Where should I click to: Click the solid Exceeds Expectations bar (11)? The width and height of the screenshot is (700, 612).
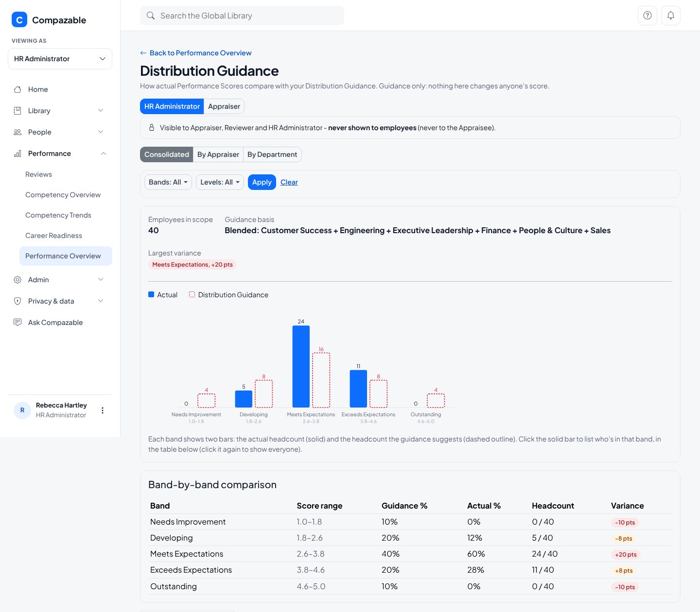(x=358, y=389)
